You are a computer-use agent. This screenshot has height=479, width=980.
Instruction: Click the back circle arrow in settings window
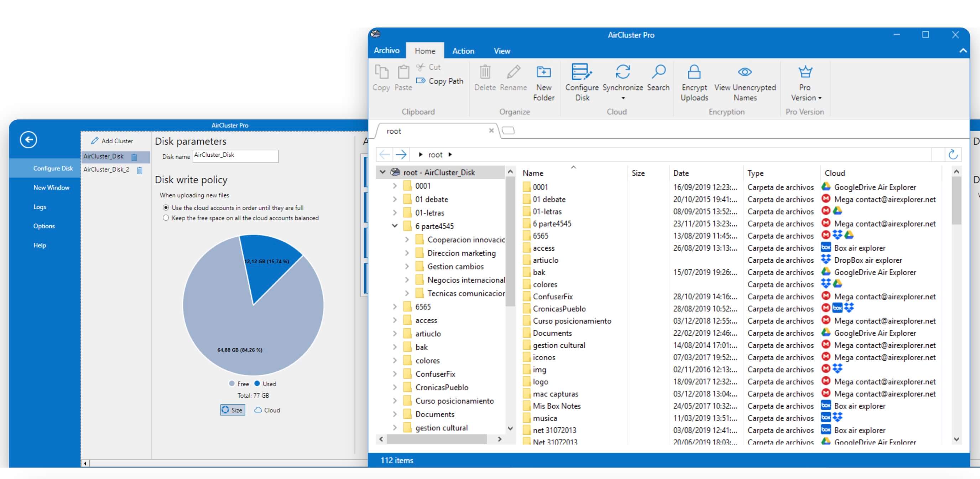pos(28,140)
